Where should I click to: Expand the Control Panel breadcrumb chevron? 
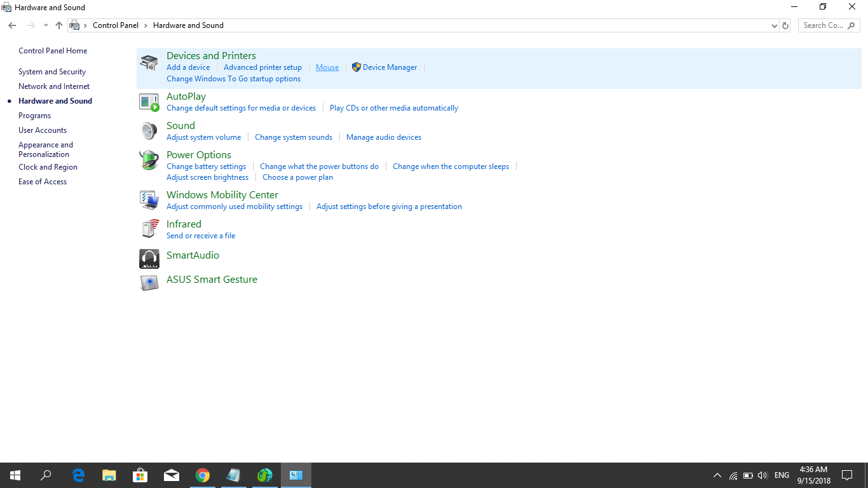146,25
